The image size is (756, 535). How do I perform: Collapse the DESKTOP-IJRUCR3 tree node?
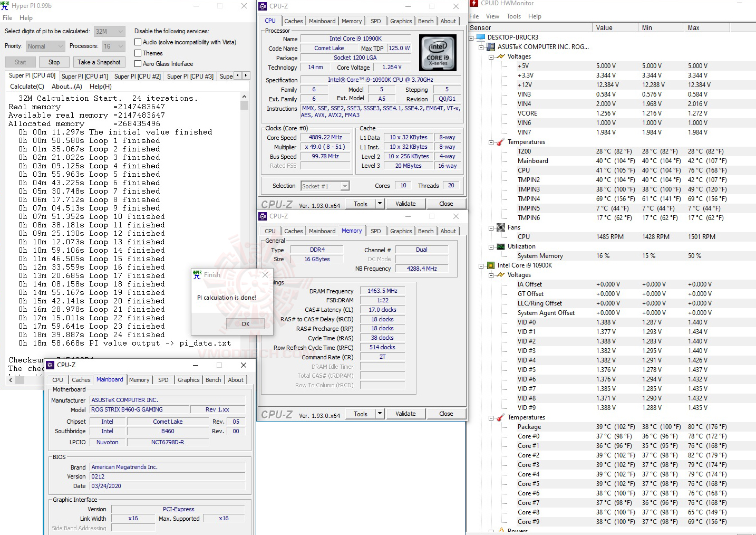click(x=471, y=37)
